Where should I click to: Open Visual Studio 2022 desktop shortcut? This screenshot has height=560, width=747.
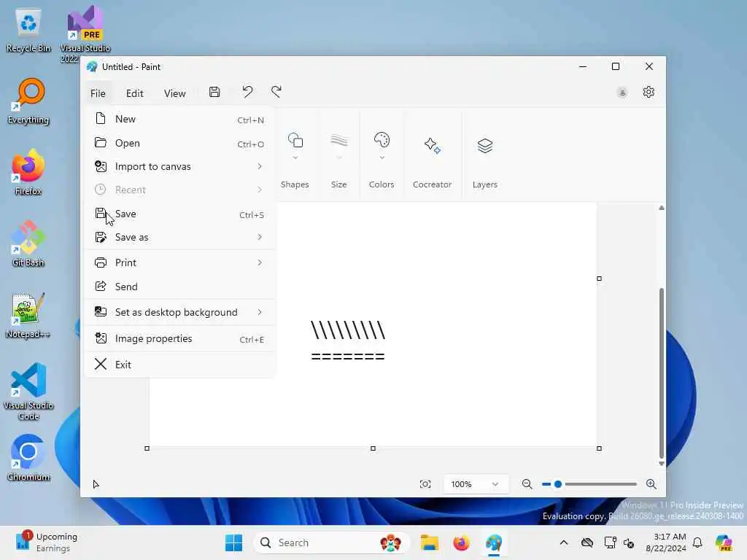tap(85, 34)
